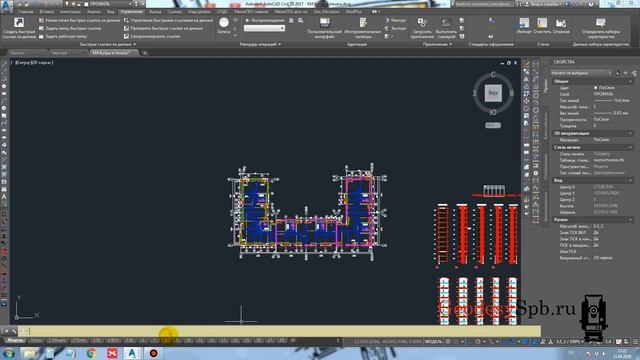
Task: Click the Import styles icon
Action: tap(524, 22)
